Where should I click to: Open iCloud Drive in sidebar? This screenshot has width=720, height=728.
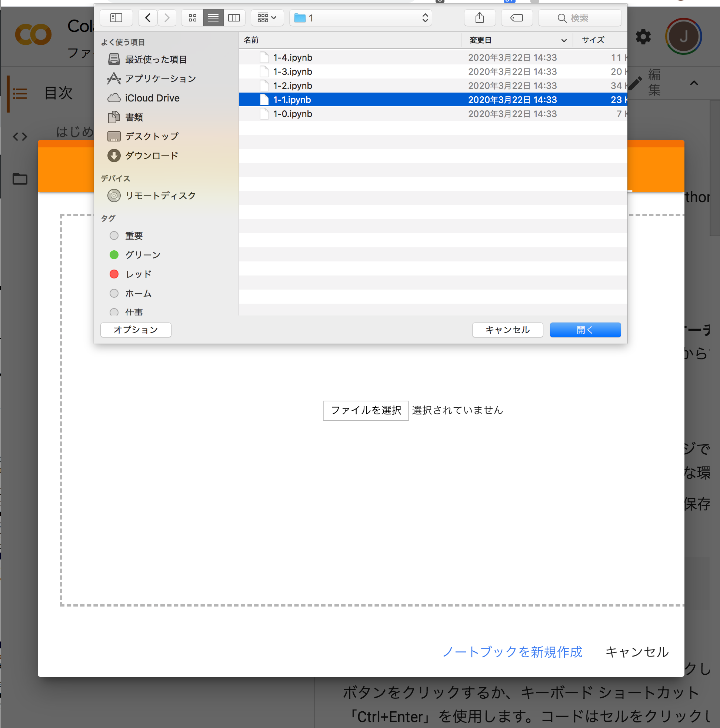(152, 98)
